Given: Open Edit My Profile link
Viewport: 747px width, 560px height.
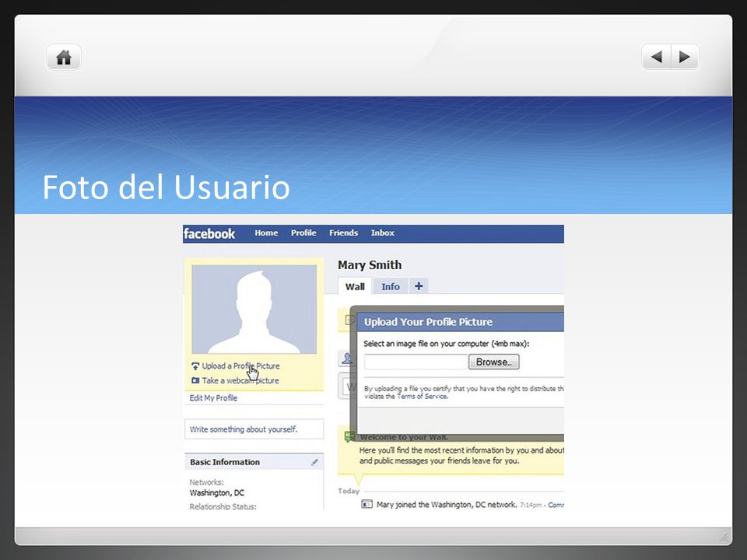Looking at the screenshot, I should point(213,398).
